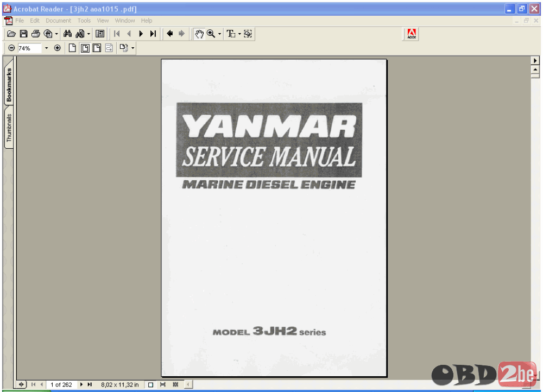
Task: Open the Help menu
Action: point(147,21)
